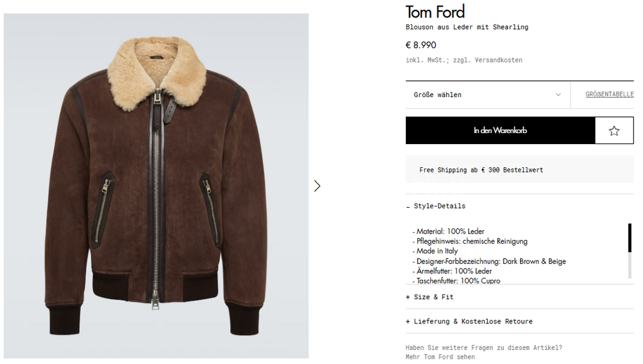643x364 pixels.
Task: Click the Style-Details scrollbar
Action: (x=629, y=251)
